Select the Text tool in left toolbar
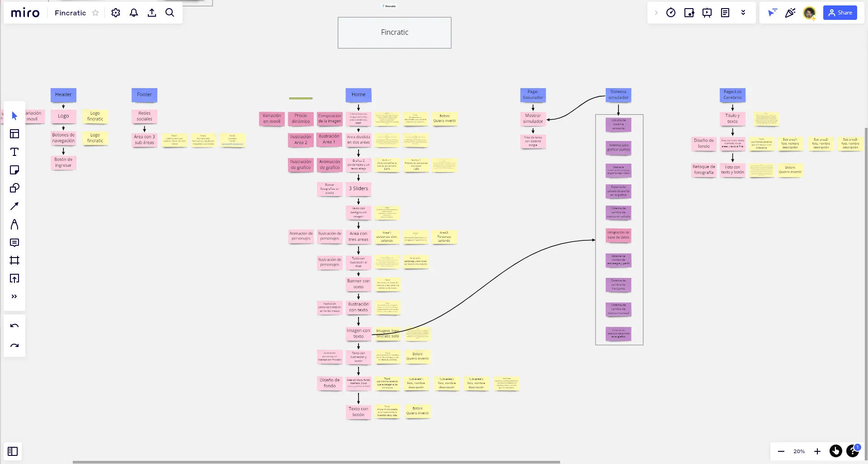Screen dimensions: 868x464 click(x=14, y=152)
